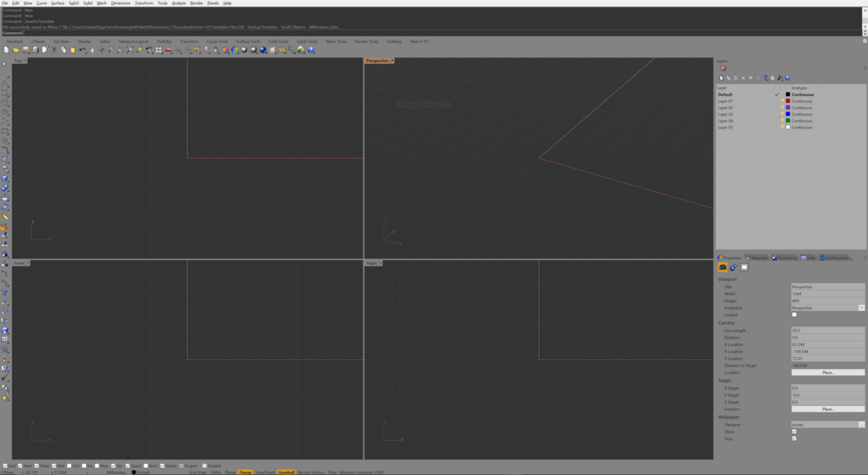Check the viewport Locked checkbox

794,314
